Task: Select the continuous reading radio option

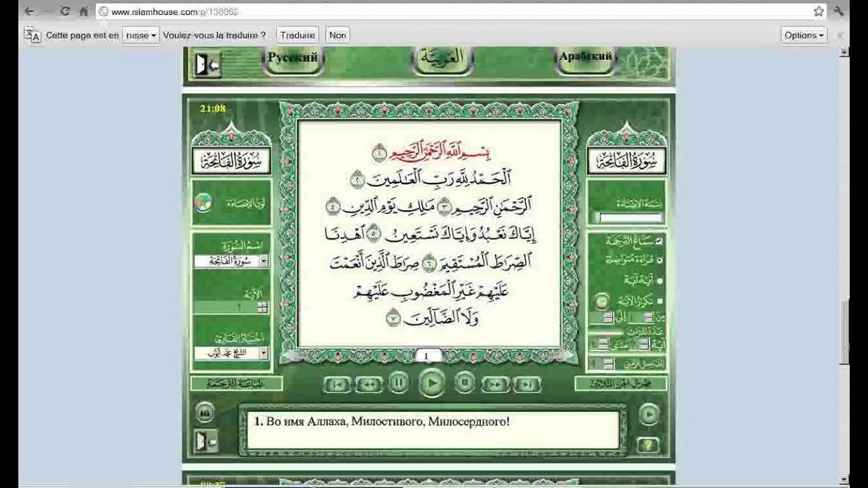Action: point(659,260)
